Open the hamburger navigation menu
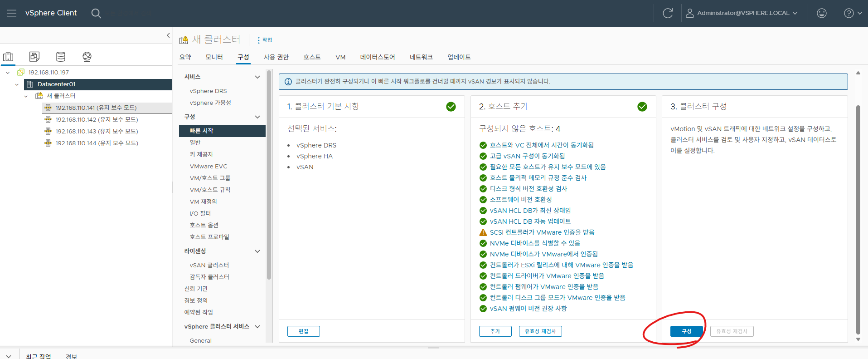868x359 pixels. tap(12, 13)
